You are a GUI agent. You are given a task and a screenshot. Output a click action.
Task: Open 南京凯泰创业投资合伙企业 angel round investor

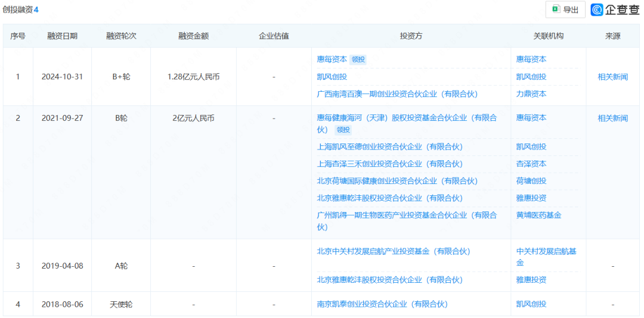point(382,304)
